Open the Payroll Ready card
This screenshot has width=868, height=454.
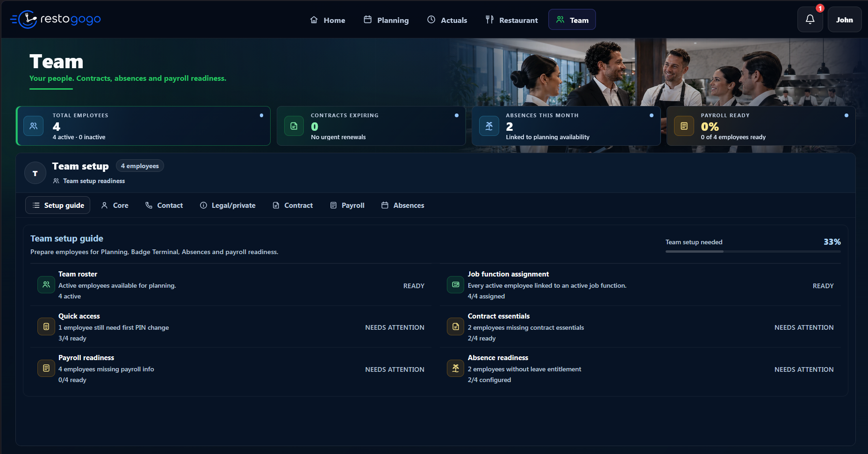click(x=761, y=126)
